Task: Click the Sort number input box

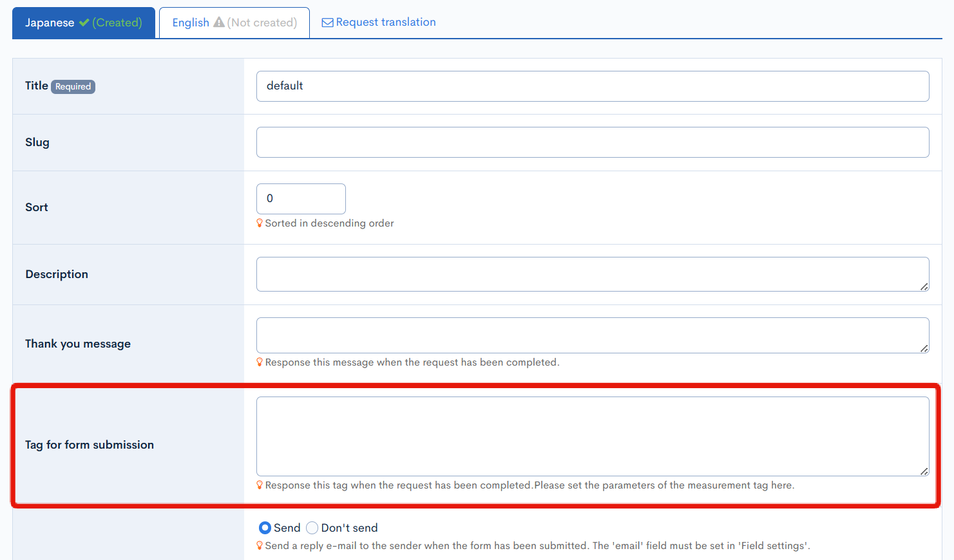Action: click(301, 199)
